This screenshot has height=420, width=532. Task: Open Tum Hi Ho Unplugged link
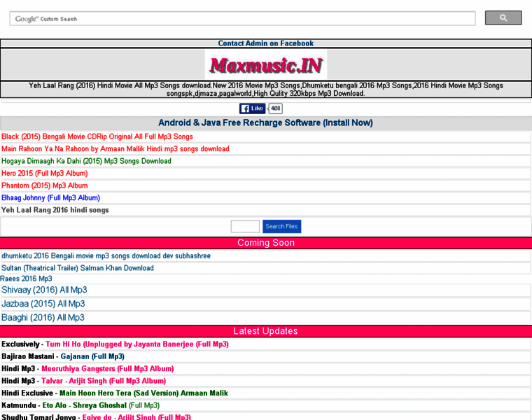pos(137,344)
